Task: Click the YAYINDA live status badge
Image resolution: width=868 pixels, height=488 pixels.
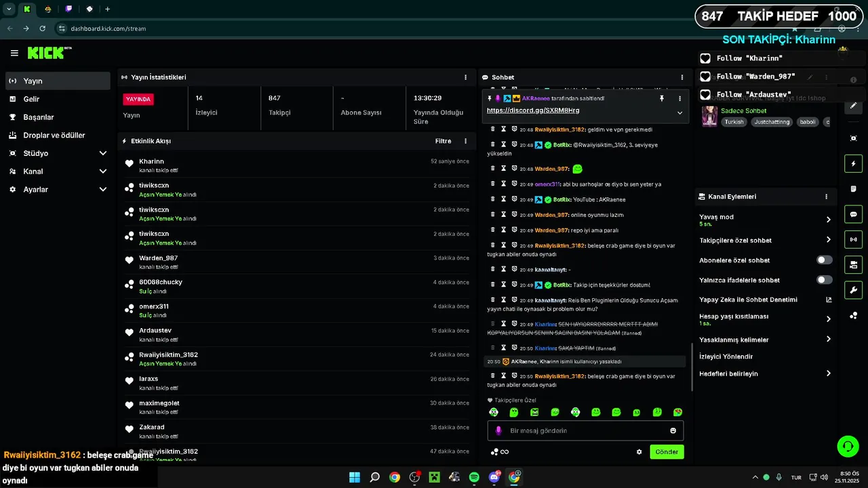Action: pos(138,99)
